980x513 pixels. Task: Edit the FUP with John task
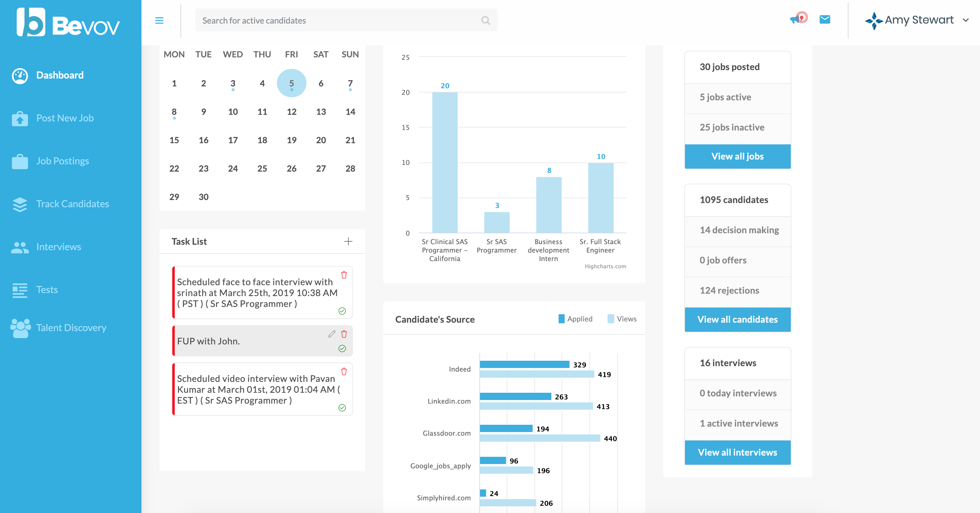332,334
